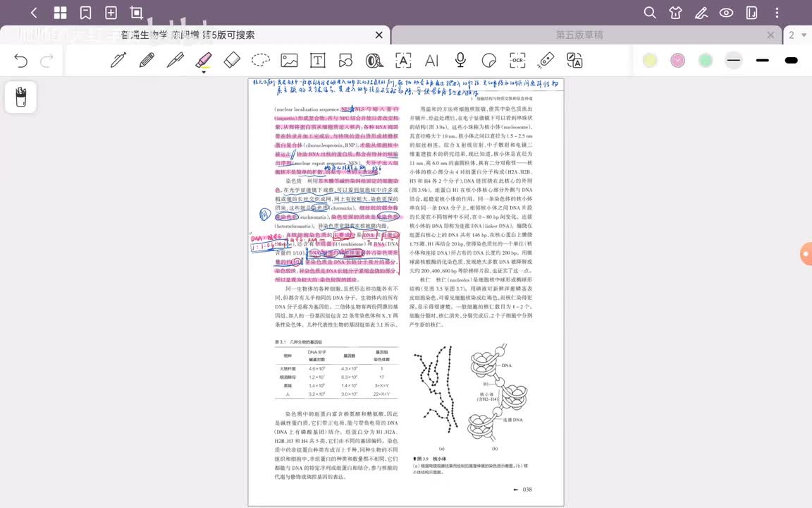Viewport: 812px width, 508px height.
Task: Open the T-shirt theme icon
Action: (x=675, y=13)
